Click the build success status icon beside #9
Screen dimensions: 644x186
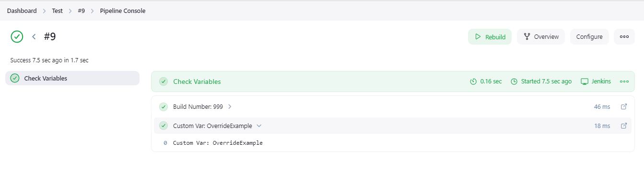click(x=17, y=36)
